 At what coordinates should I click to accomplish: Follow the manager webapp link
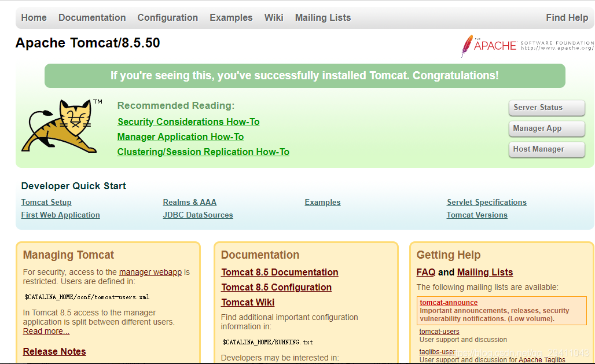click(x=150, y=272)
